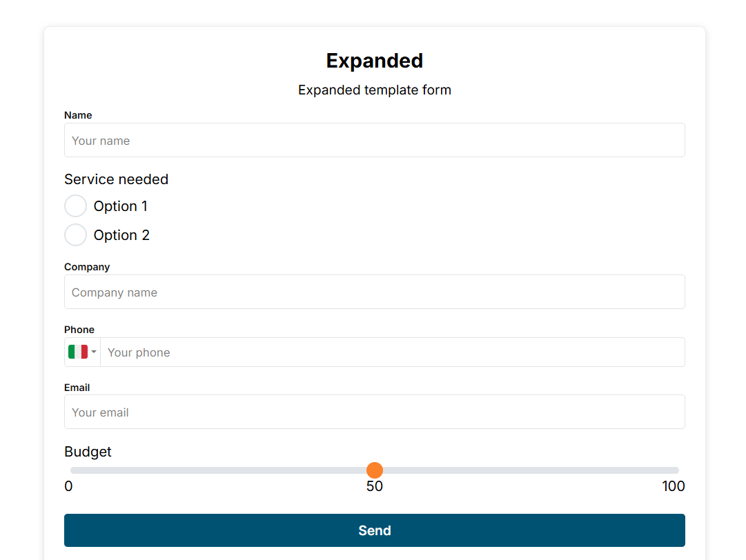Image resolution: width=746 pixels, height=560 pixels.
Task: Click the Your email text field
Action: point(374,412)
